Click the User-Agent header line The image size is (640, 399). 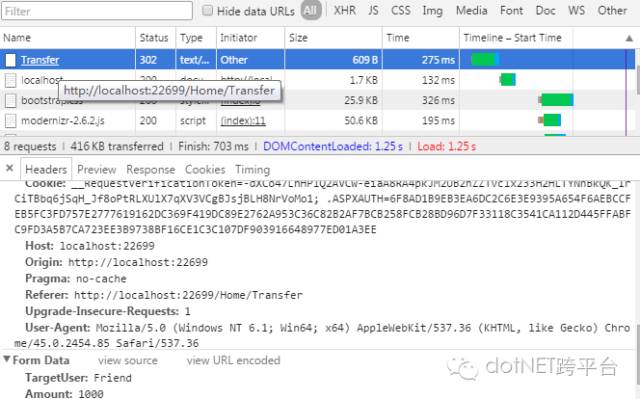pos(322,335)
